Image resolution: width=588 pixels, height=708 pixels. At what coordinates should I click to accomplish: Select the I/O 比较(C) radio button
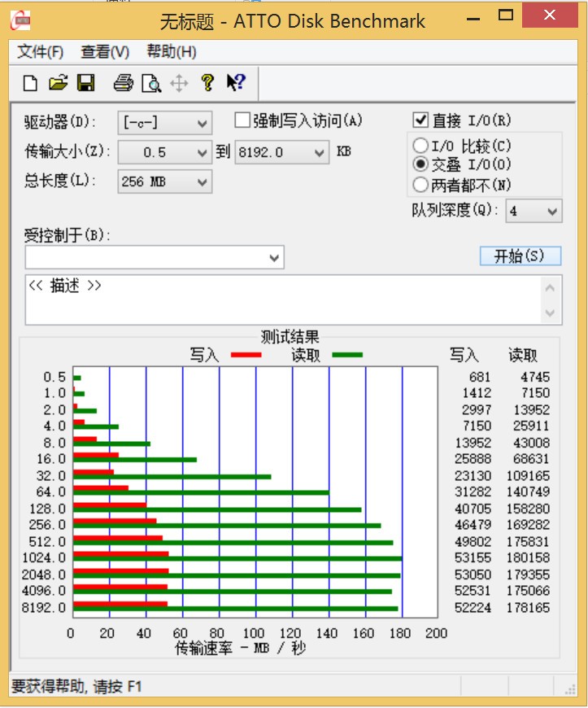coord(420,146)
